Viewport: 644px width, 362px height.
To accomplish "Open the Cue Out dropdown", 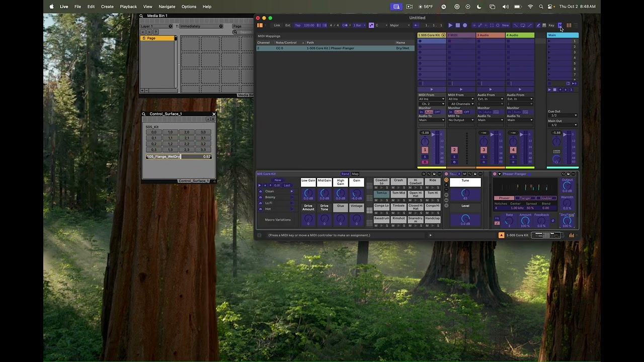I will click(x=563, y=116).
